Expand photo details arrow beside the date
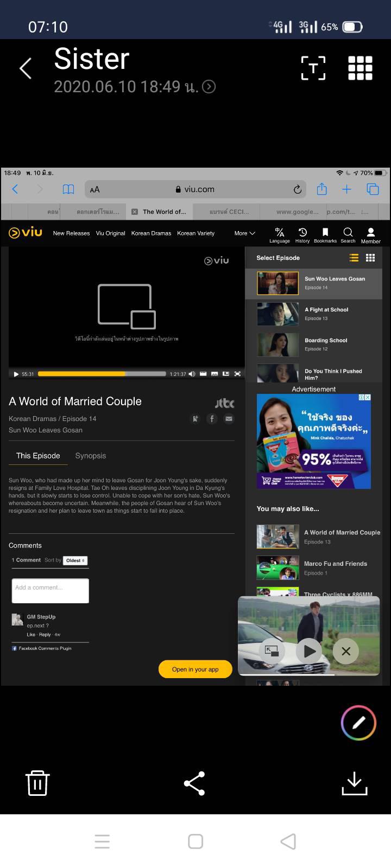391x868 pixels. tap(209, 86)
